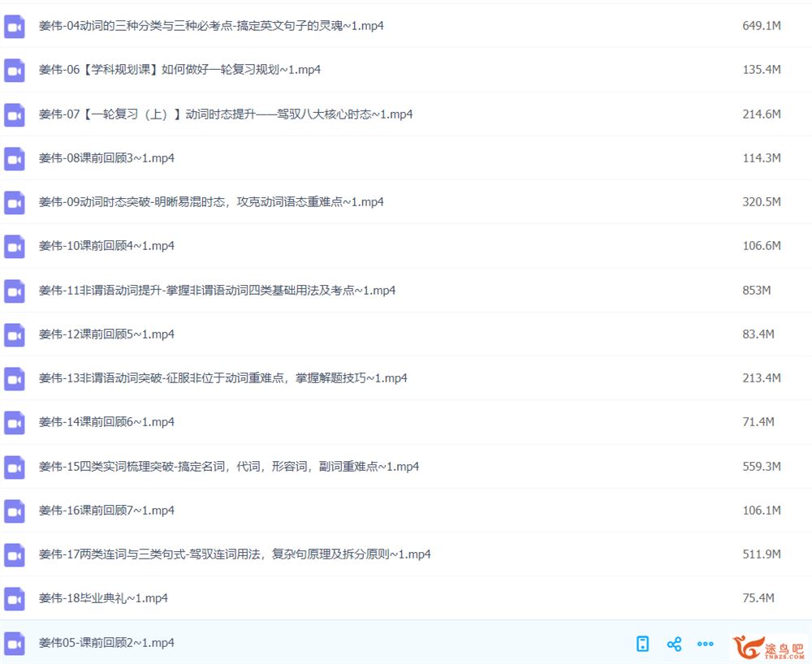Click the 83.4M file size
This screenshot has height=664, width=812.
coord(758,334)
